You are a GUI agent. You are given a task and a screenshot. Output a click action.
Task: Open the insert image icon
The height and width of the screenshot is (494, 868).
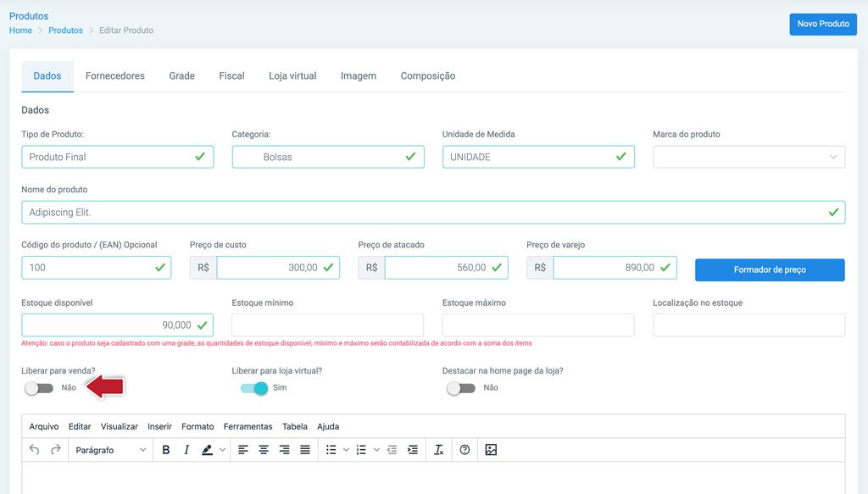coord(491,450)
